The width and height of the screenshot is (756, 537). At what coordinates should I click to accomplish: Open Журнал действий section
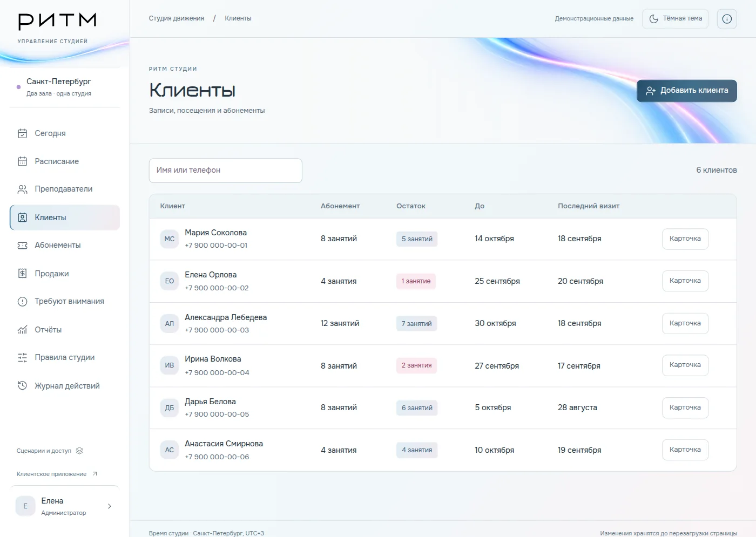pyautogui.click(x=64, y=386)
